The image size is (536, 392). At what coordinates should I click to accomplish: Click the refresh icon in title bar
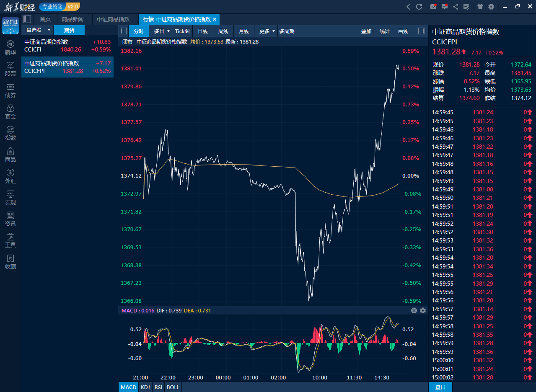pyautogui.click(x=419, y=7)
